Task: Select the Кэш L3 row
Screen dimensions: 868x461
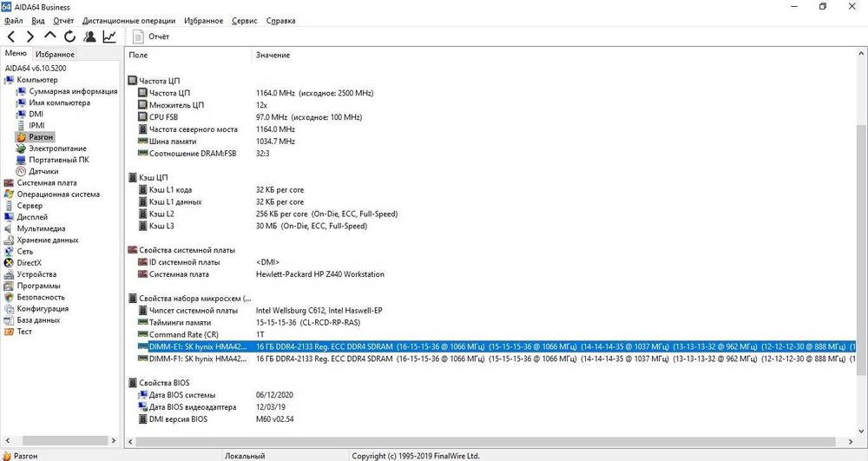Action: pos(491,226)
